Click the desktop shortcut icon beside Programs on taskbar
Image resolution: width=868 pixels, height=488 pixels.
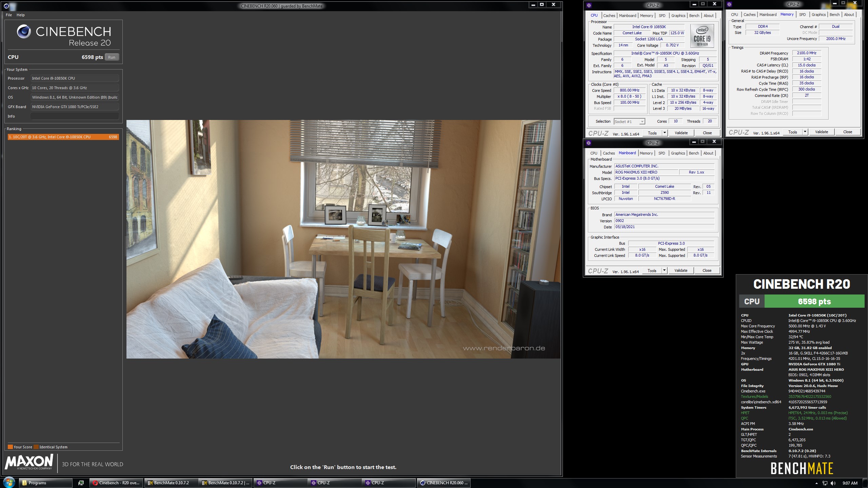tap(81, 483)
